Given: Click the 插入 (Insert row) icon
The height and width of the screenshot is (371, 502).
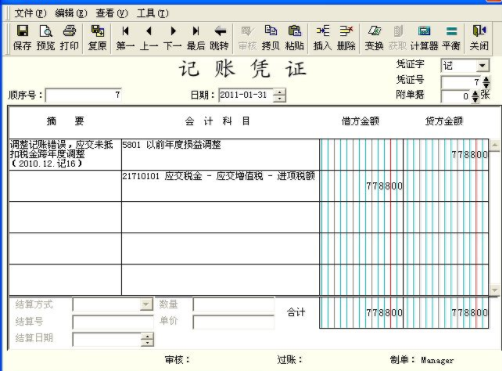Looking at the screenshot, I should click(x=322, y=38).
